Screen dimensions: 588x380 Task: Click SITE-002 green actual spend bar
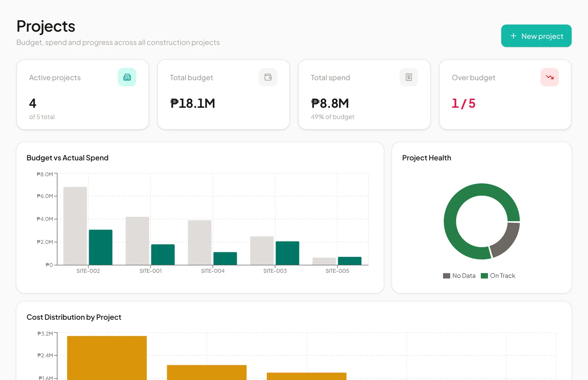pos(101,247)
